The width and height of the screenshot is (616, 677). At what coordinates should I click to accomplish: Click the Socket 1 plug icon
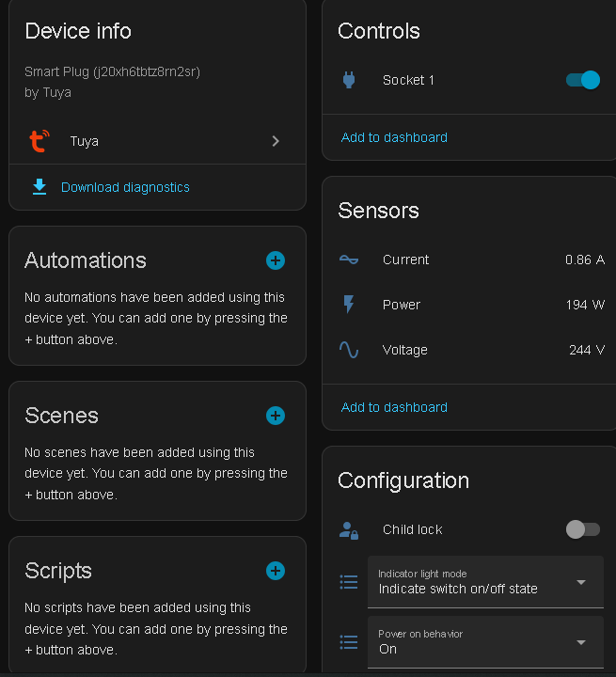pos(349,80)
